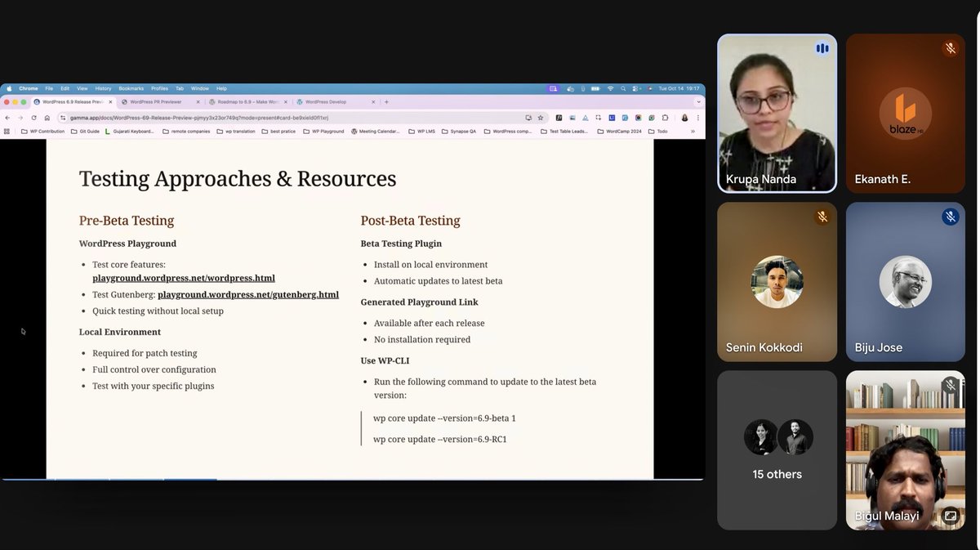Open the playground.wordpress.net/gutenberg.html link
980x550 pixels.
click(248, 294)
